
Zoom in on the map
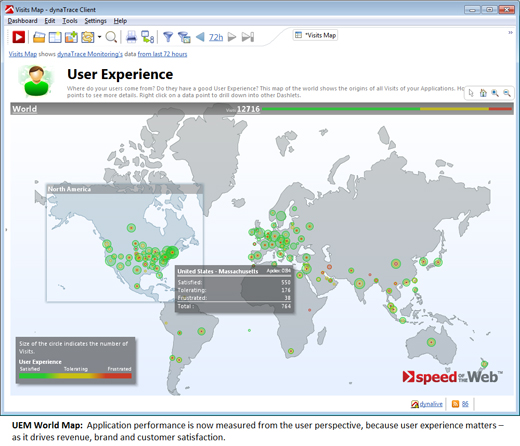click(495, 93)
